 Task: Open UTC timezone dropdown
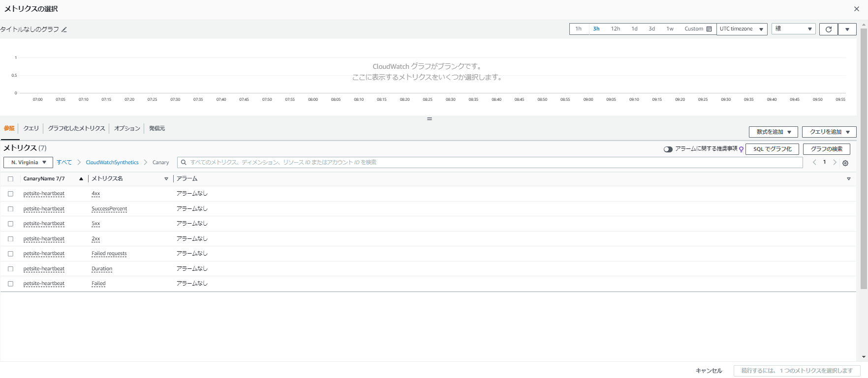pyautogui.click(x=742, y=29)
